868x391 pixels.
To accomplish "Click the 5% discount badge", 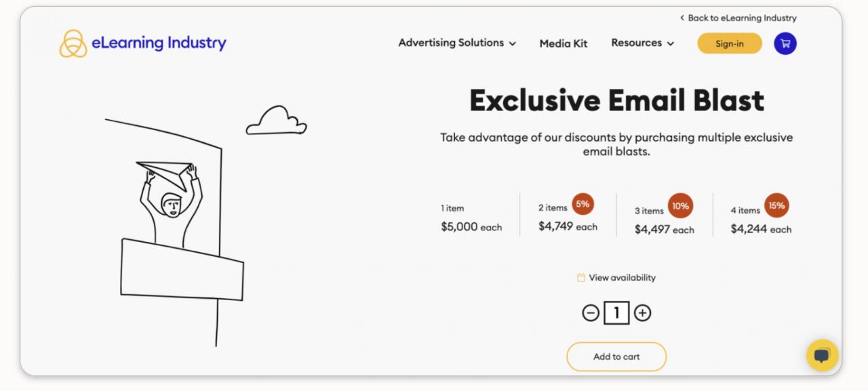I will pos(583,204).
